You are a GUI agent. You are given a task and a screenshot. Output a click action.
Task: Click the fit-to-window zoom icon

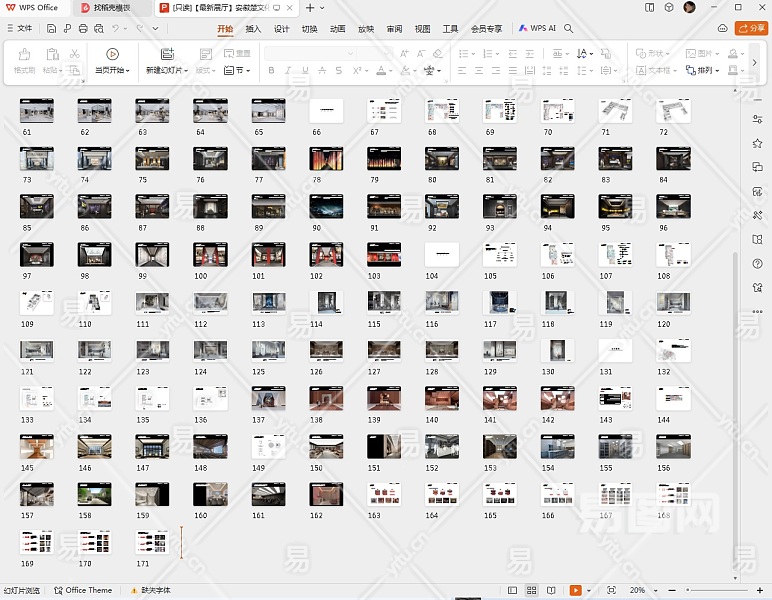tap(610, 591)
